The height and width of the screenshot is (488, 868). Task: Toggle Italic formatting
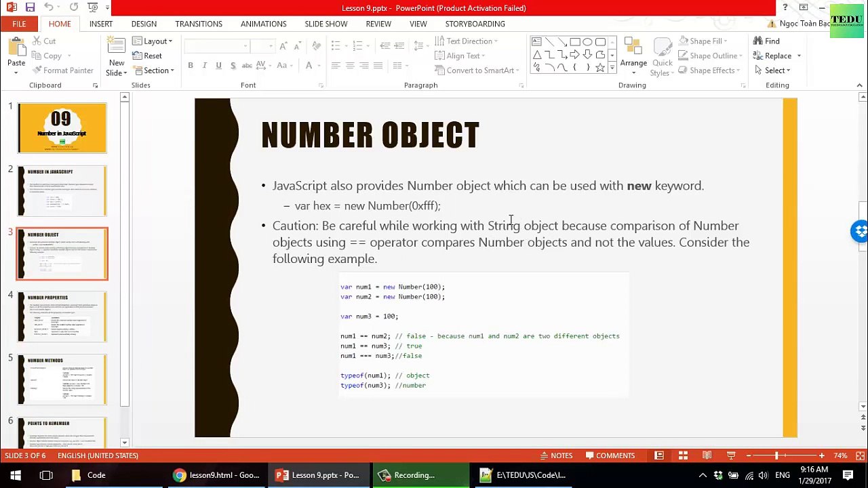click(204, 66)
